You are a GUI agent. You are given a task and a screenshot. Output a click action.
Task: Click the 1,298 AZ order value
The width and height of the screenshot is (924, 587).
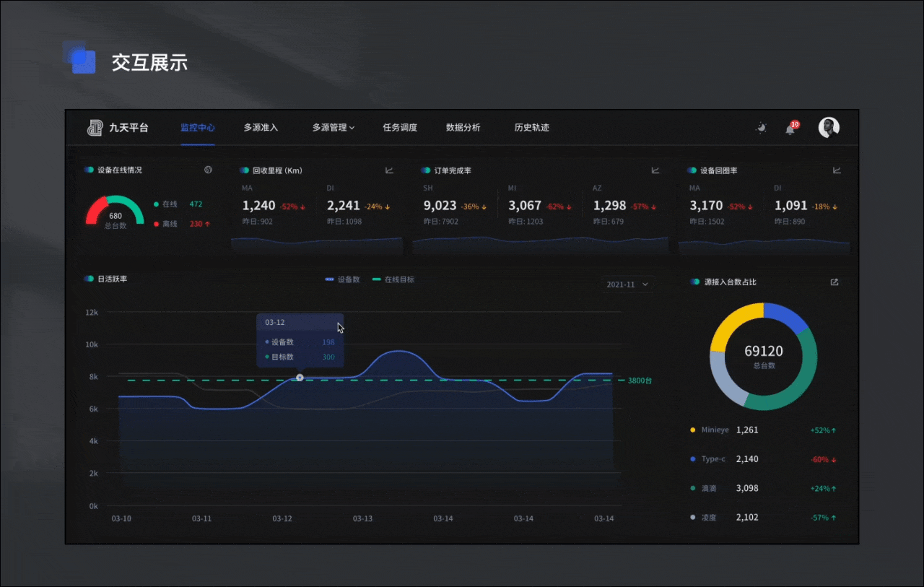click(x=610, y=206)
